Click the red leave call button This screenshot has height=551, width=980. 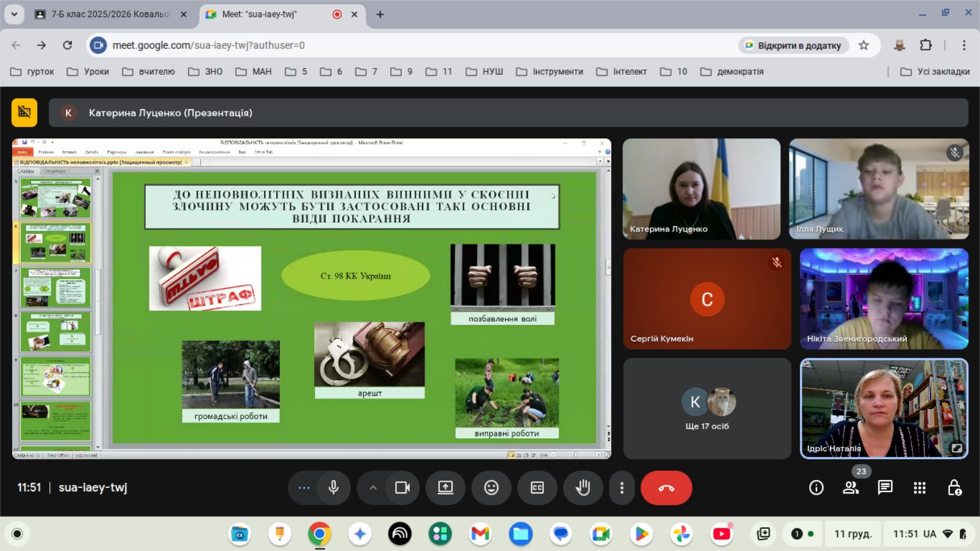(666, 487)
